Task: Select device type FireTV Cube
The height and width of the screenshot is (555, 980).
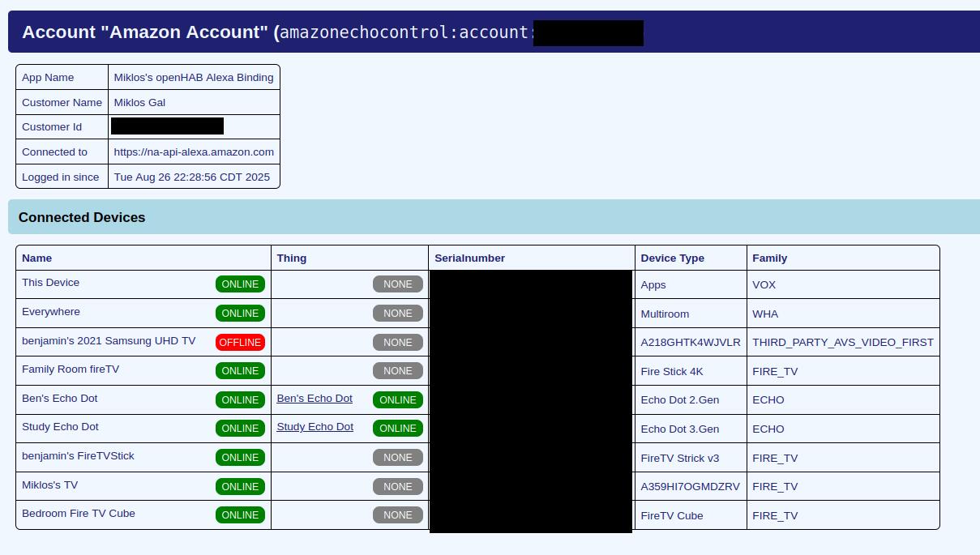Action: click(x=672, y=515)
